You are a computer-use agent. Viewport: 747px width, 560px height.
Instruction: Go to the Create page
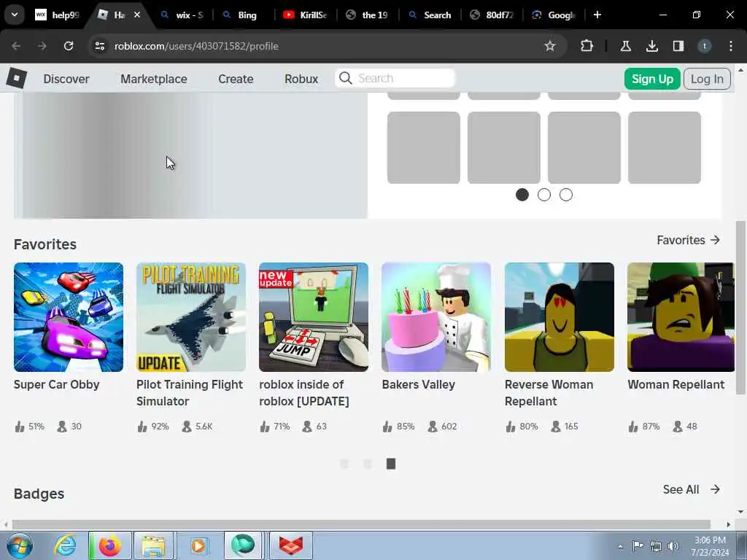pyautogui.click(x=236, y=79)
